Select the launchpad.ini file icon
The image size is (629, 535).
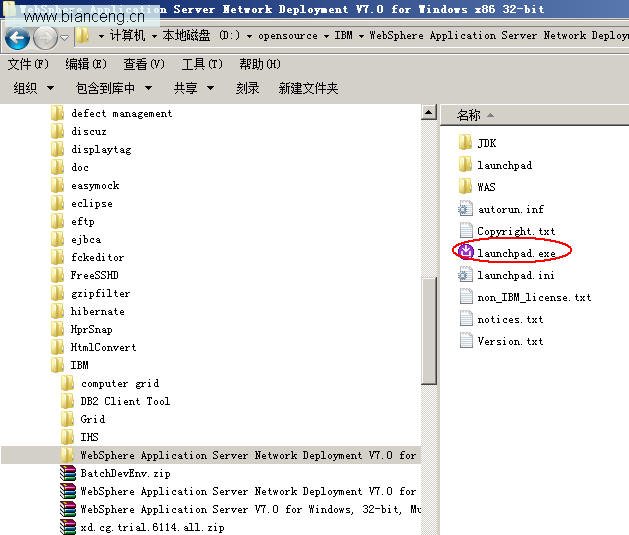465,275
